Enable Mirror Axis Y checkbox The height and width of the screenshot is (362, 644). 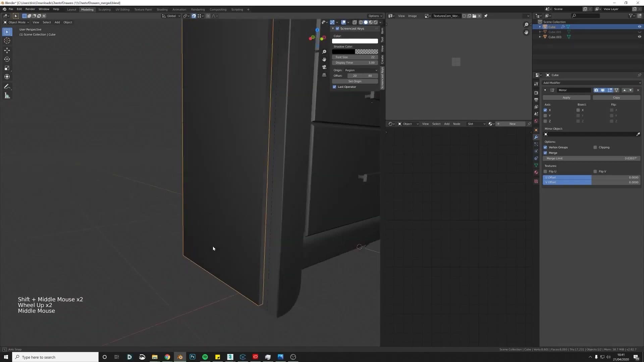pyautogui.click(x=545, y=116)
